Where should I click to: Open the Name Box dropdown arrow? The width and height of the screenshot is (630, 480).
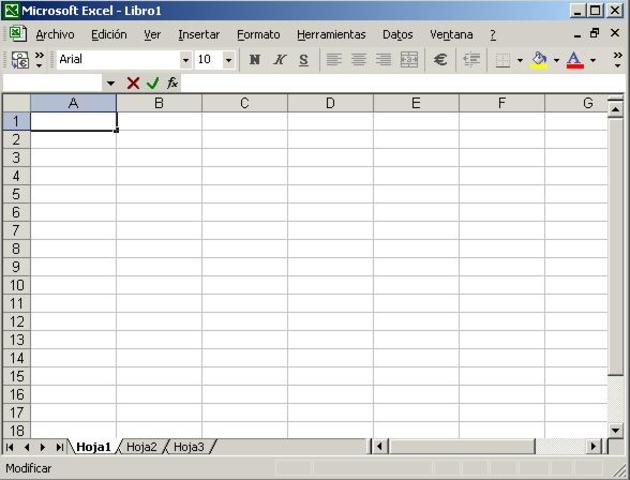110,83
